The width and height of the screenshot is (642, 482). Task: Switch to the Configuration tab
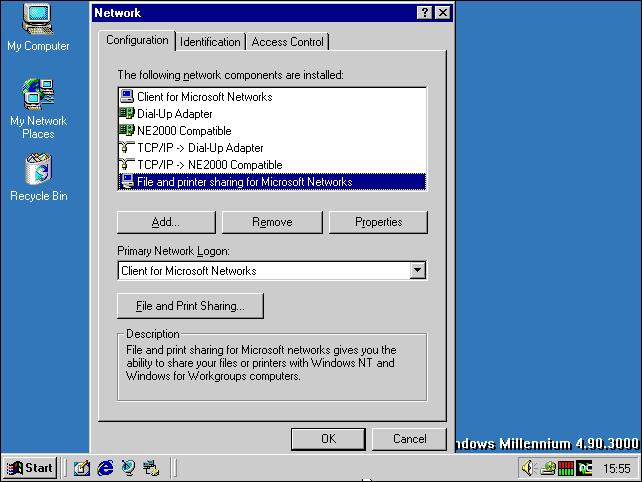point(137,40)
